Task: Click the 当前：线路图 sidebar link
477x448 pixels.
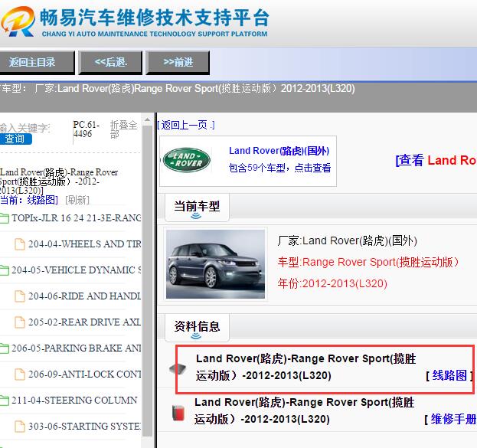Action: coord(29,200)
